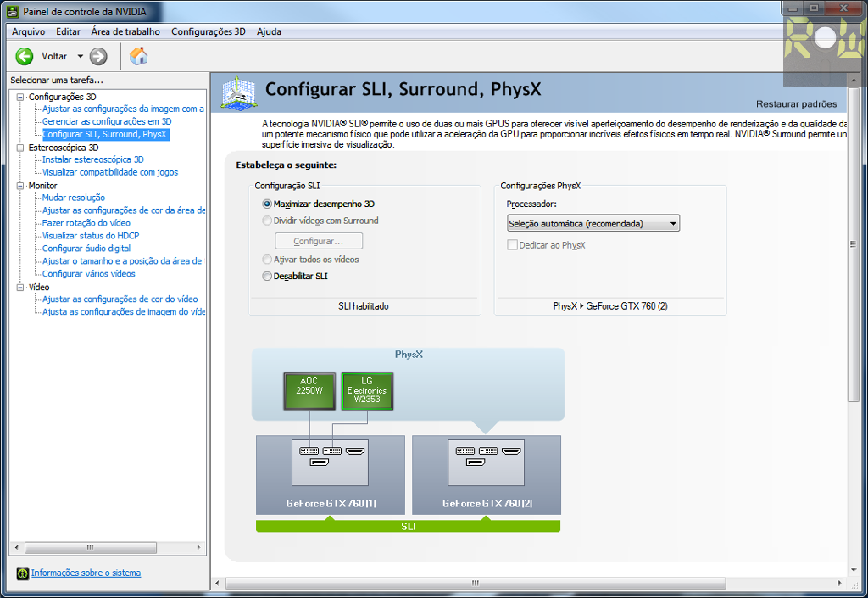The width and height of the screenshot is (868, 598).
Task: Click the LG Electronics W2353 monitor icon
Action: [367, 391]
